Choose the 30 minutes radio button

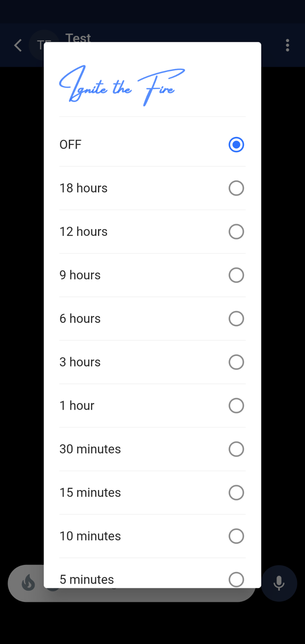236,449
